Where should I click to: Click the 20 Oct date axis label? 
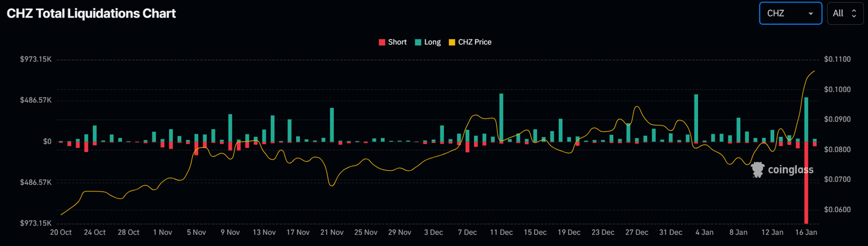click(x=60, y=232)
